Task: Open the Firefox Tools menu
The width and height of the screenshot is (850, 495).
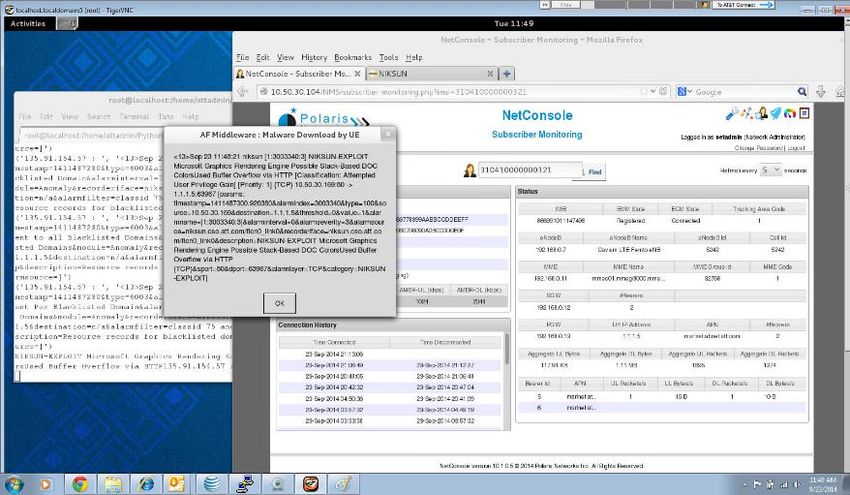Action: pos(388,57)
